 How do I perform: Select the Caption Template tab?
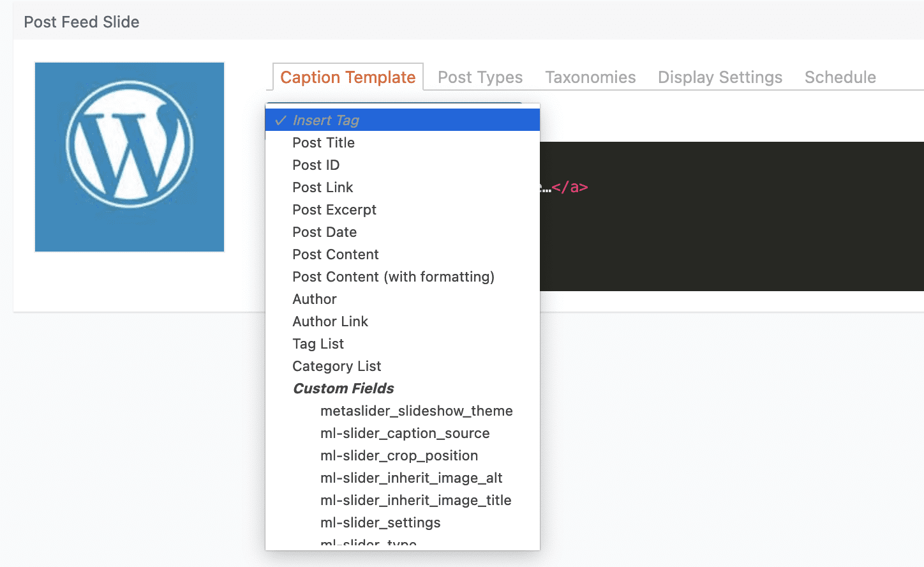[348, 77]
